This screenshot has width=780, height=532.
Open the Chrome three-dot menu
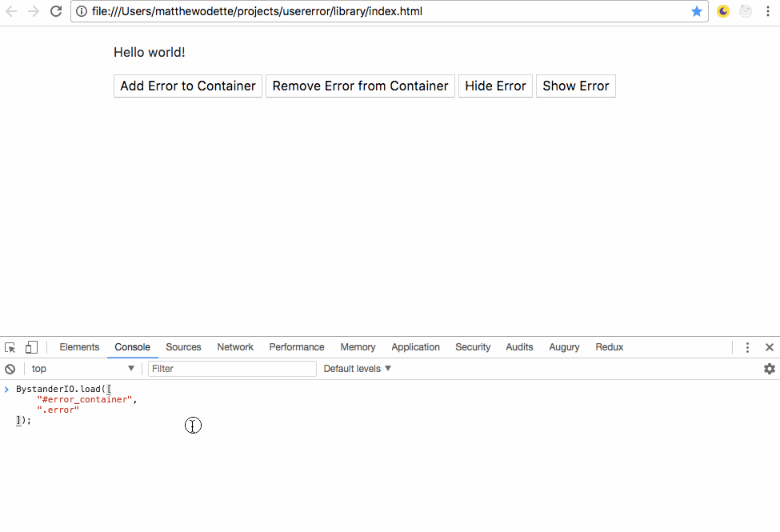click(x=767, y=11)
